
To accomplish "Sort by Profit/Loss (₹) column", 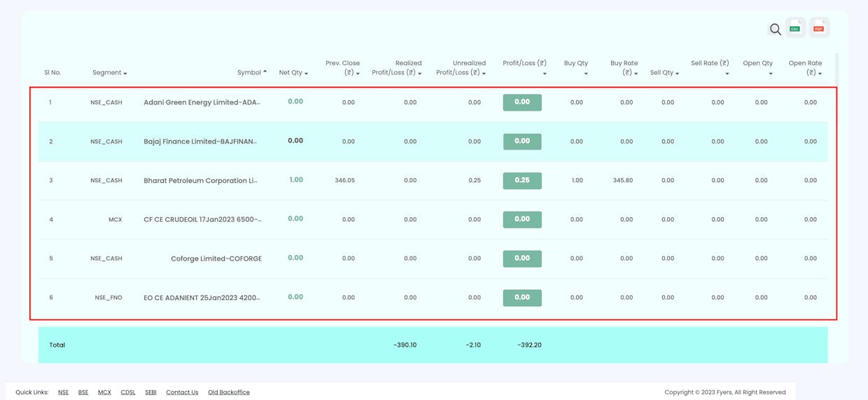I will tap(524, 68).
